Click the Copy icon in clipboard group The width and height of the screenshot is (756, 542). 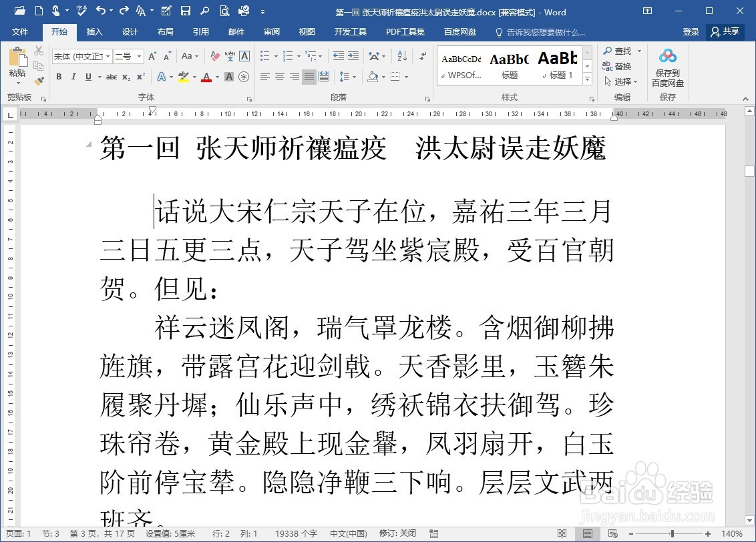(x=39, y=66)
